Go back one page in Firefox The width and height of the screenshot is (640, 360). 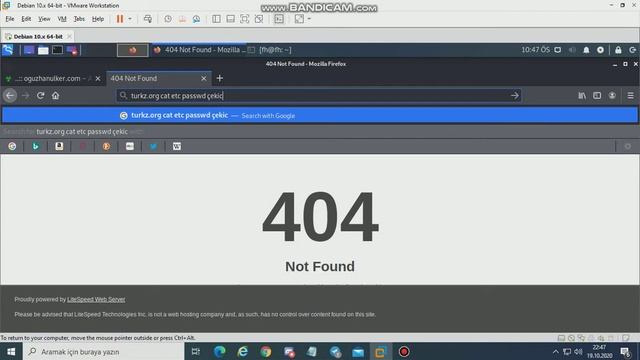(x=10, y=96)
